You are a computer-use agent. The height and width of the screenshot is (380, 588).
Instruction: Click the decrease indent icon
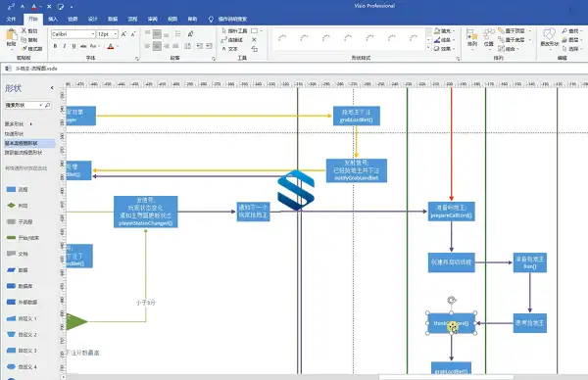coord(200,46)
